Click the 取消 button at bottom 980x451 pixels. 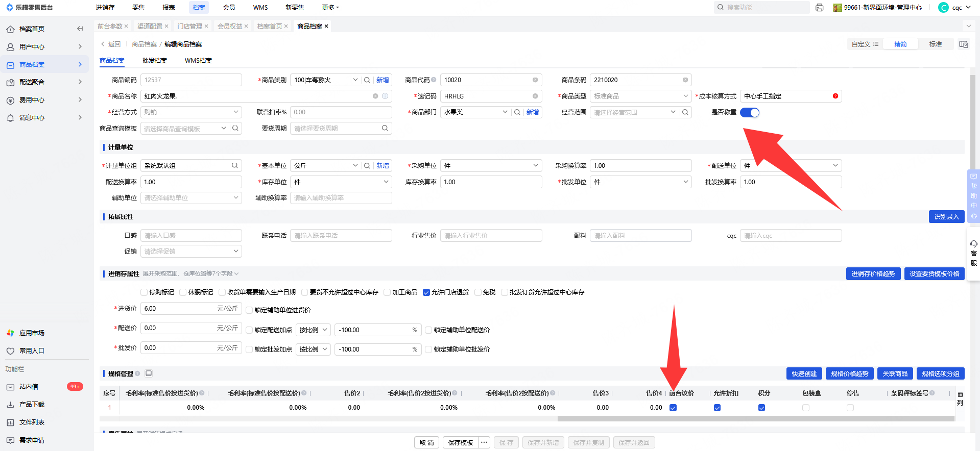(426, 442)
